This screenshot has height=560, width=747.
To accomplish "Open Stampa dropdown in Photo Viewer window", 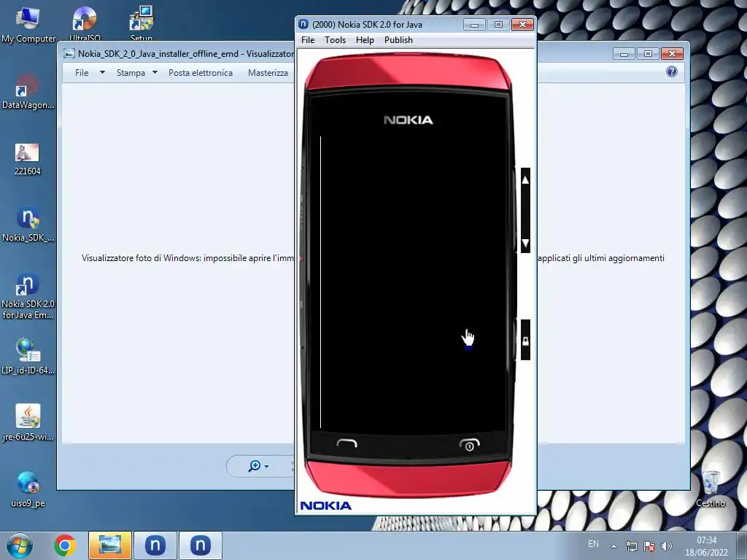I will pyautogui.click(x=136, y=73).
